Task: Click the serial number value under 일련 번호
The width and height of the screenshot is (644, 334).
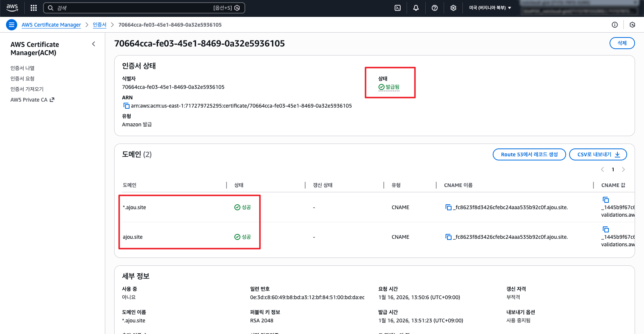Action: (x=307, y=297)
